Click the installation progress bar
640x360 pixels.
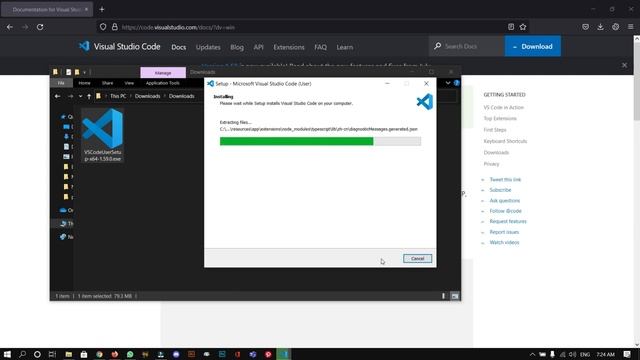coord(320,141)
